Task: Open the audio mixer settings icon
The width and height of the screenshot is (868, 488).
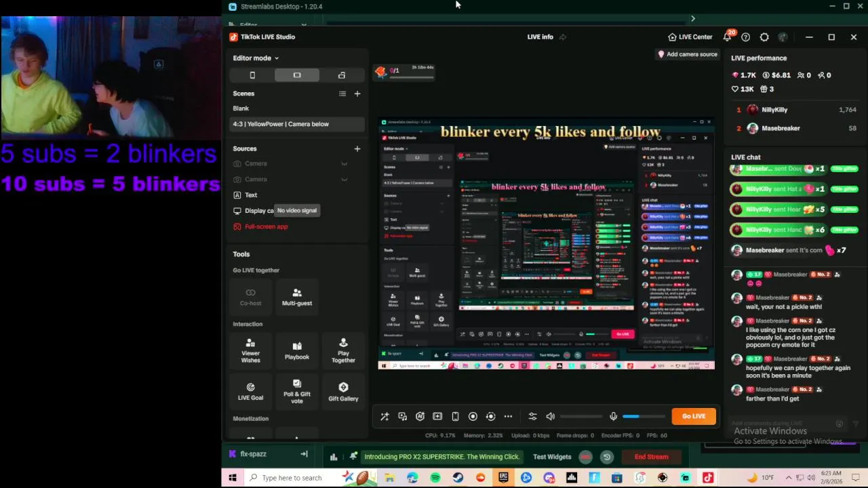Action: (532, 416)
